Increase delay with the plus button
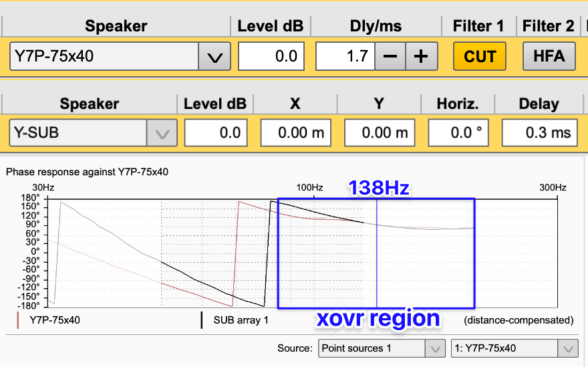 (x=422, y=56)
